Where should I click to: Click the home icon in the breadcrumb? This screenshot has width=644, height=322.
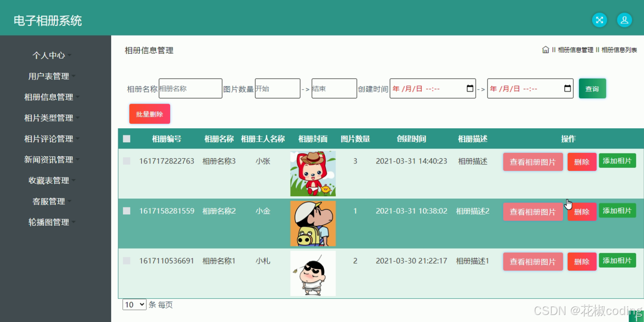click(545, 50)
